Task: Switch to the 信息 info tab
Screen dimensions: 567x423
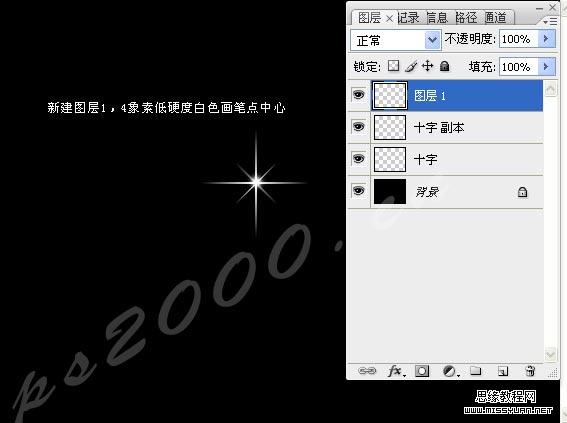Action: [437, 17]
